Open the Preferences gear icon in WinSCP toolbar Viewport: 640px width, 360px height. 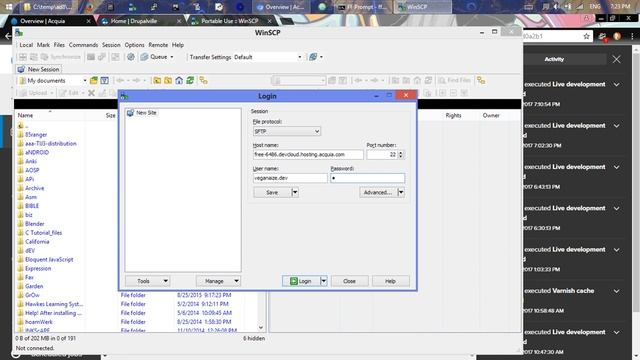click(131, 57)
